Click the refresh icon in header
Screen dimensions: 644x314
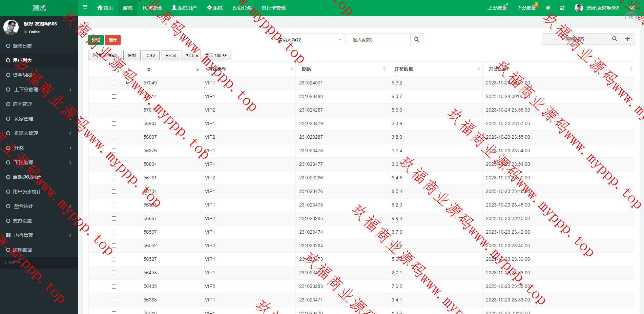tap(562, 8)
